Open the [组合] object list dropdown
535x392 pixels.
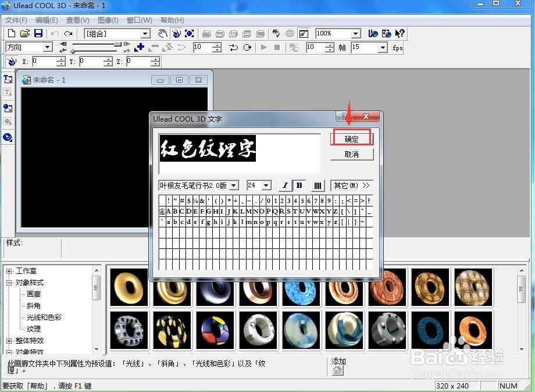[145, 33]
